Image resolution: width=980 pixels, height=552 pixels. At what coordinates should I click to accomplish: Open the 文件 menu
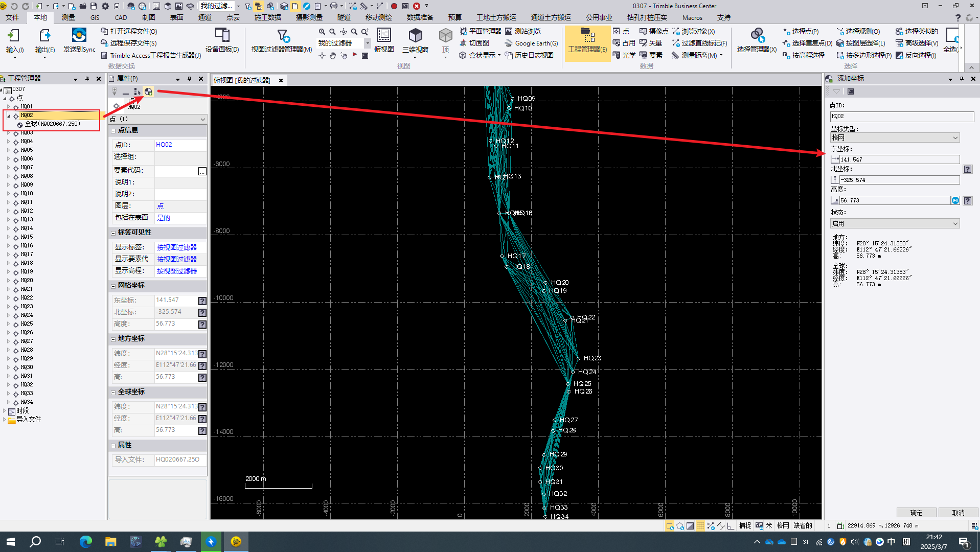pos(12,17)
